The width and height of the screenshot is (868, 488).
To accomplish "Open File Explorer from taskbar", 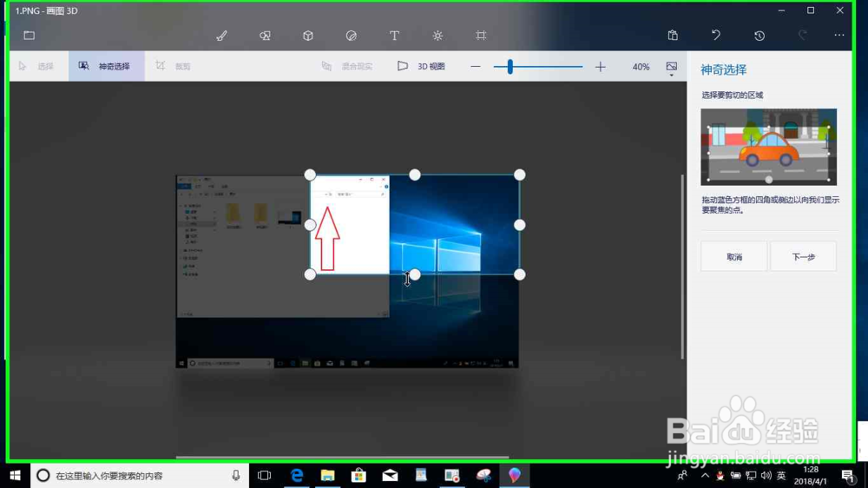I will 328,475.
